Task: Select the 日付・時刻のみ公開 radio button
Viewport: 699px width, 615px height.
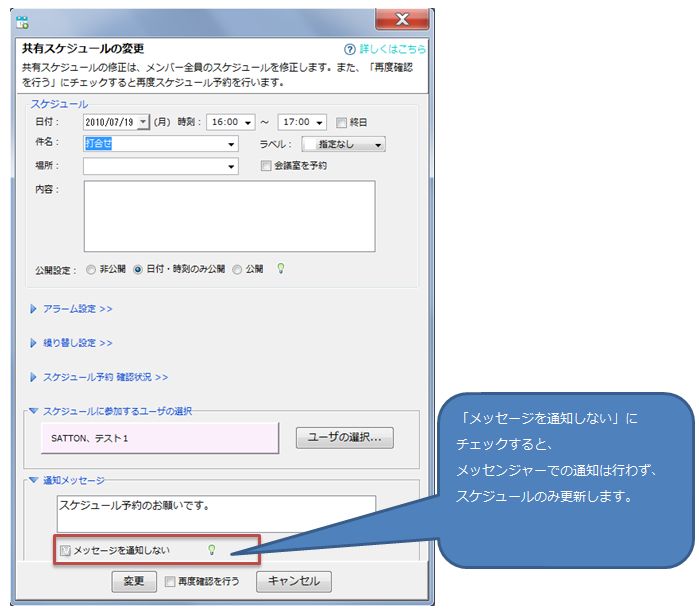Action: point(138,270)
